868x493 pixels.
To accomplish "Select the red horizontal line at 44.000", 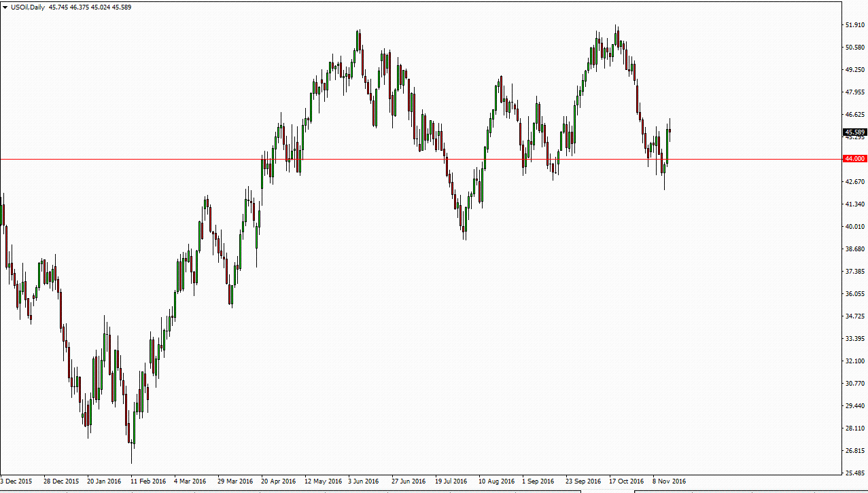I will pyautogui.click(x=420, y=159).
